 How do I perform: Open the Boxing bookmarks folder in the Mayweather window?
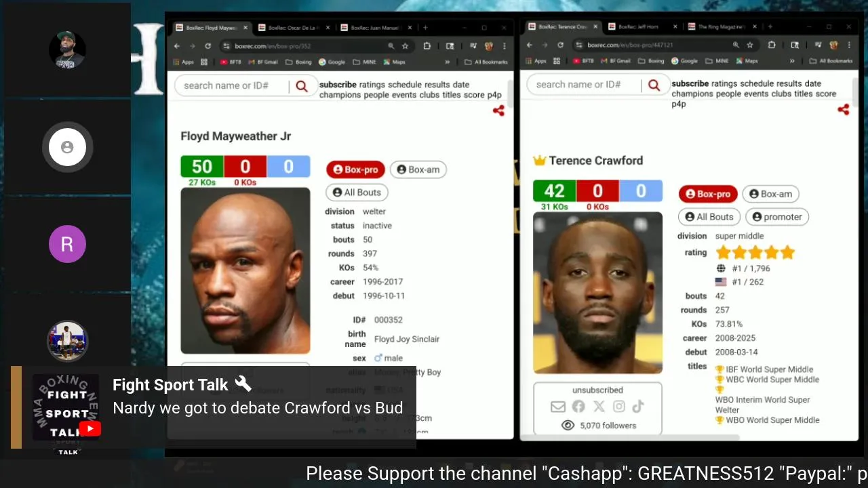click(298, 62)
